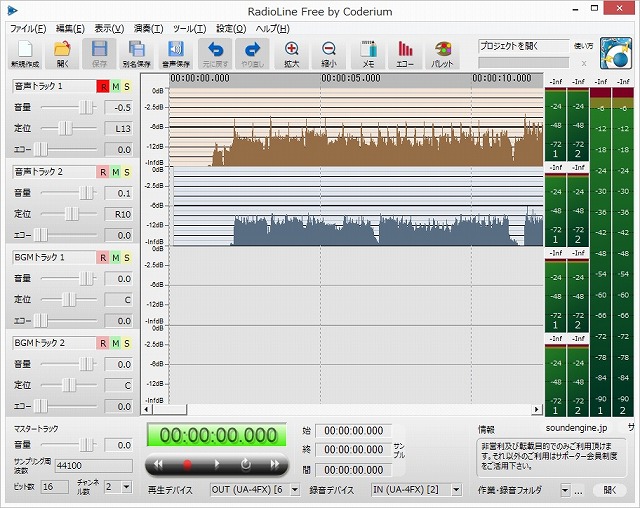
Task: Click the timeline scroll right arrow
Action: [537, 409]
